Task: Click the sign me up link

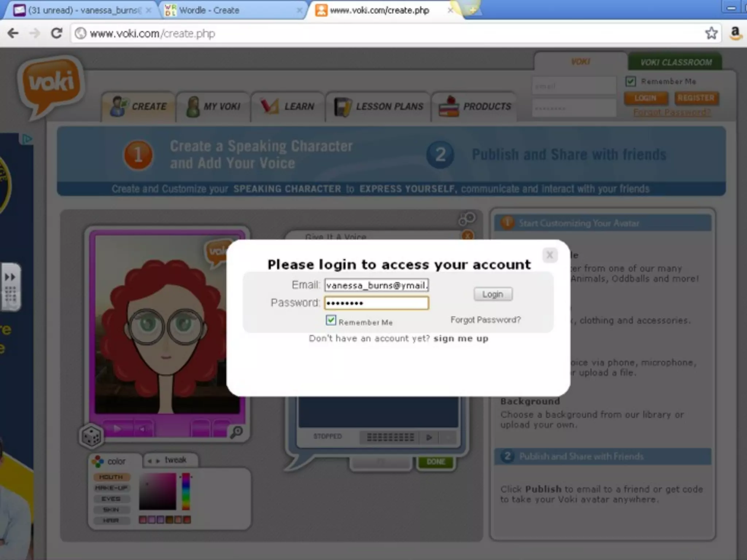Action: [461, 339]
